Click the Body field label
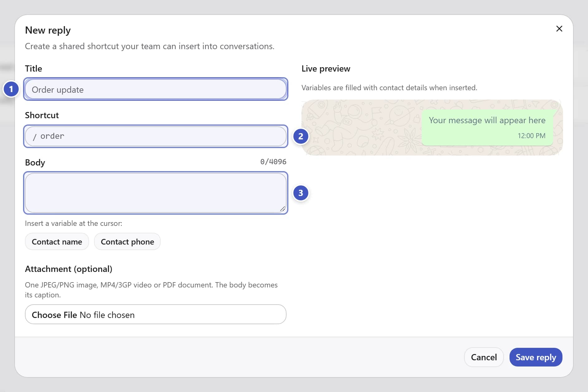588x392 pixels. [35, 162]
